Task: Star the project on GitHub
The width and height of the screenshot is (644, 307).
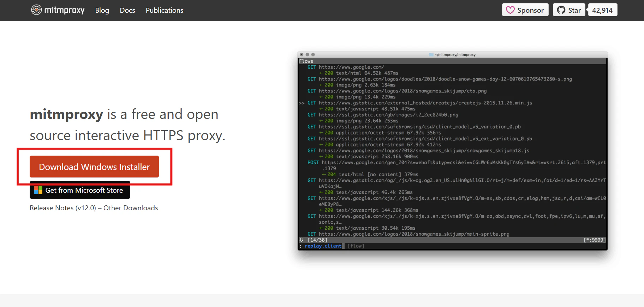Action: (569, 10)
